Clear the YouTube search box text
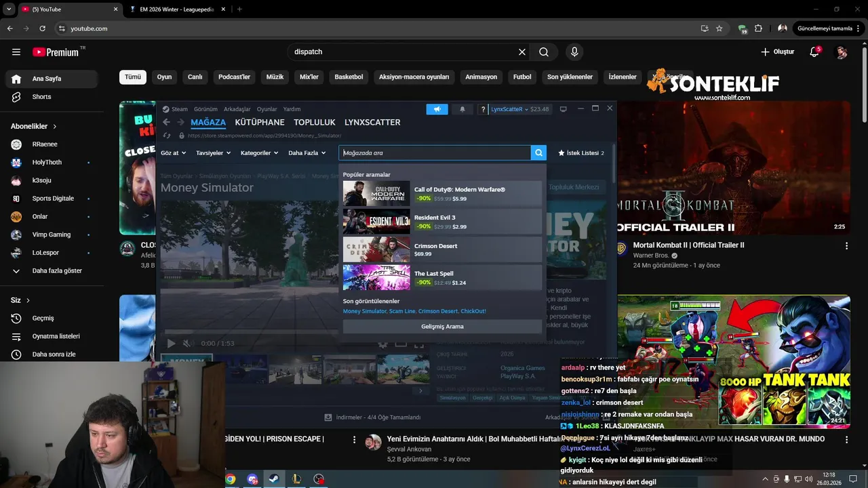The image size is (868, 488). click(x=522, y=52)
